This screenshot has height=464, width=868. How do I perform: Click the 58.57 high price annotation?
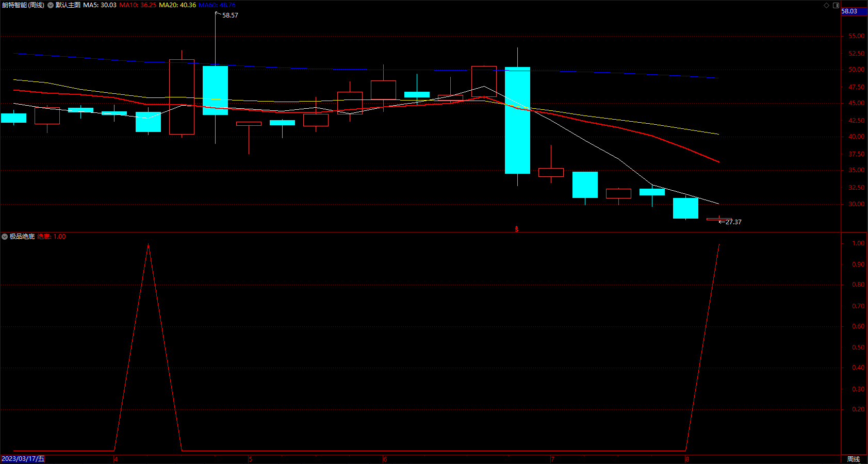230,15
